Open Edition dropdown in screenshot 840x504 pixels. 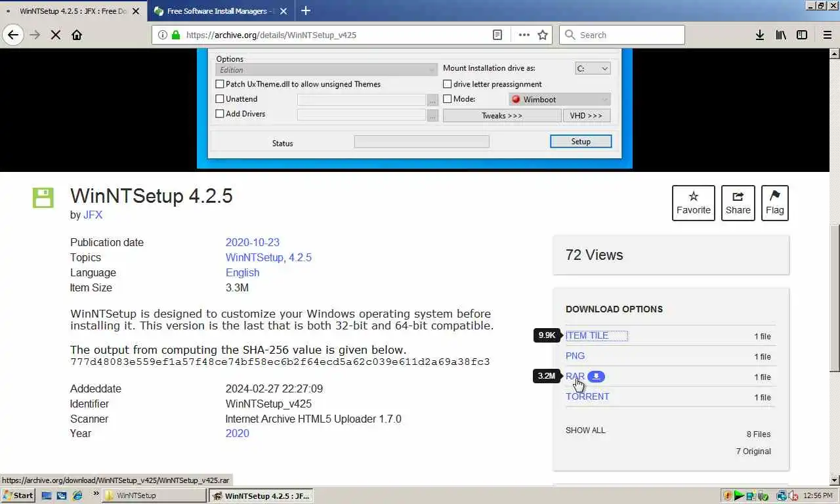tap(326, 70)
